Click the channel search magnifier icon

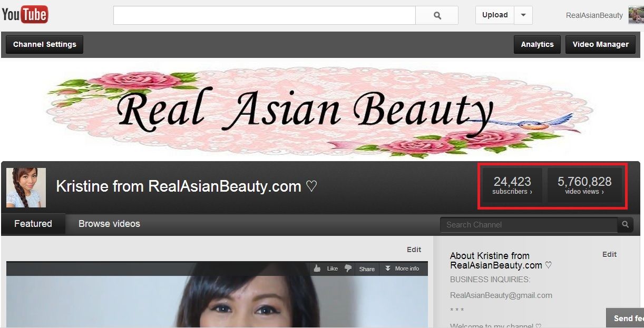(625, 225)
